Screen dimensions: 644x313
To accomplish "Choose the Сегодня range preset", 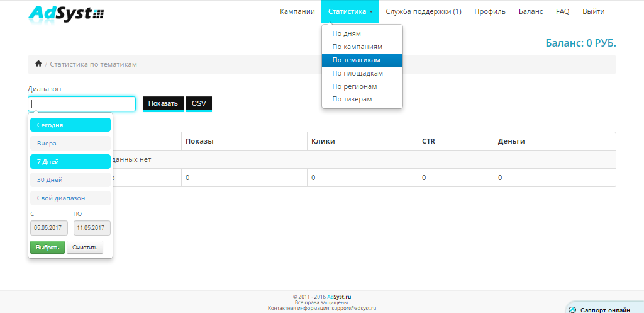I will pyautogui.click(x=70, y=125).
